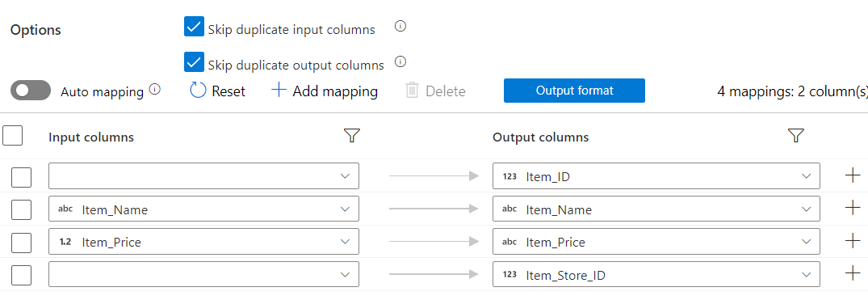Select all mappings with header checkbox
Screen dimensions: 868x300
coord(13,136)
